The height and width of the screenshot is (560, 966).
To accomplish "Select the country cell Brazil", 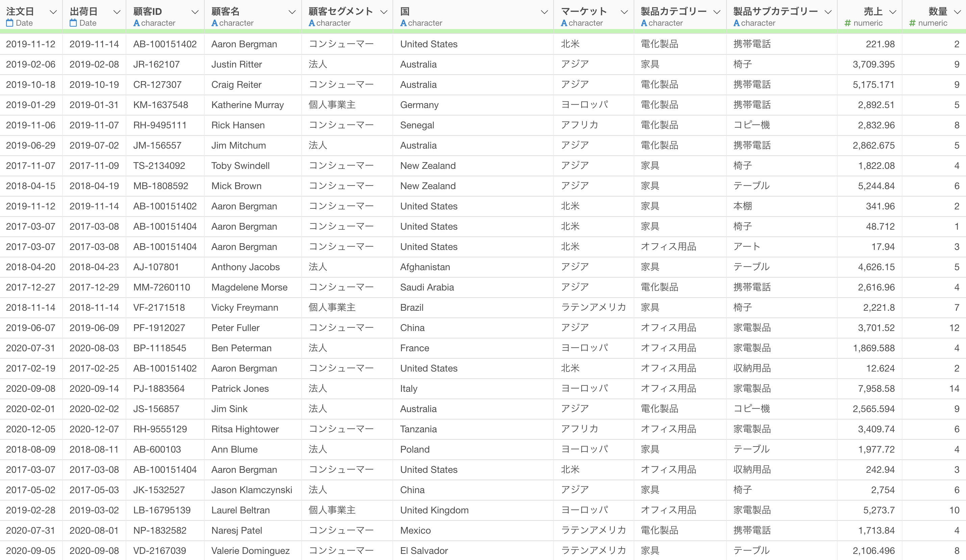I will (x=412, y=308).
